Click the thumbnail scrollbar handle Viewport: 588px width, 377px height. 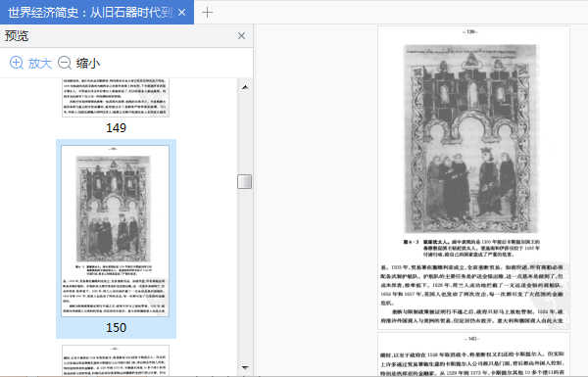(244, 182)
